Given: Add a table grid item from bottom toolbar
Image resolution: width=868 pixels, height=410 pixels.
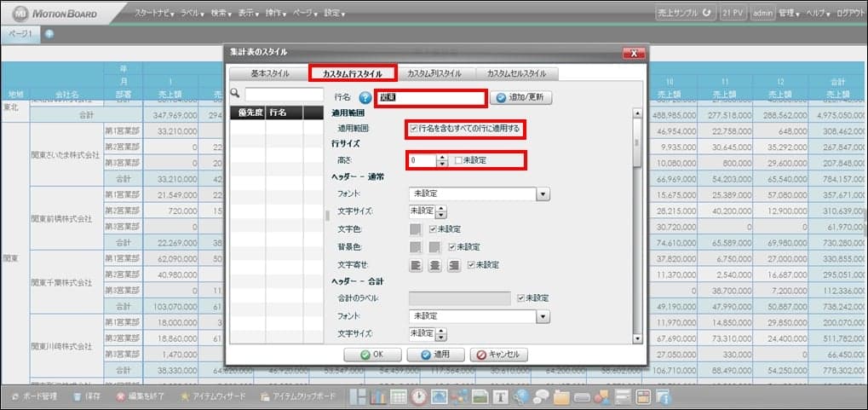Looking at the screenshot, I should pos(399,396).
